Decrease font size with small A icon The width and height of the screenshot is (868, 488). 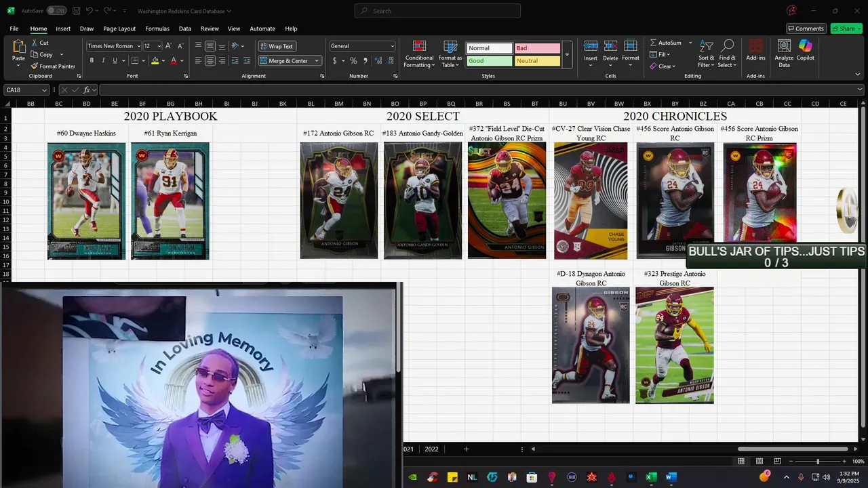click(180, 46)
